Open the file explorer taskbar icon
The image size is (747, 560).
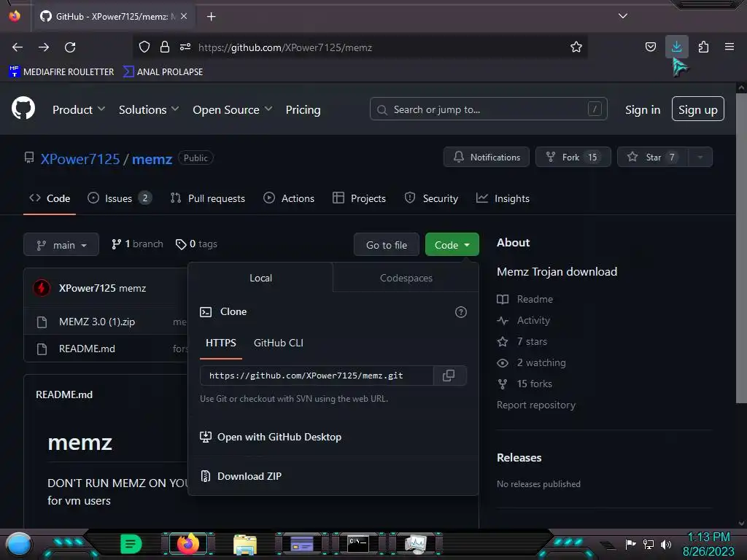pyautogui.click(x=245, y=544)
